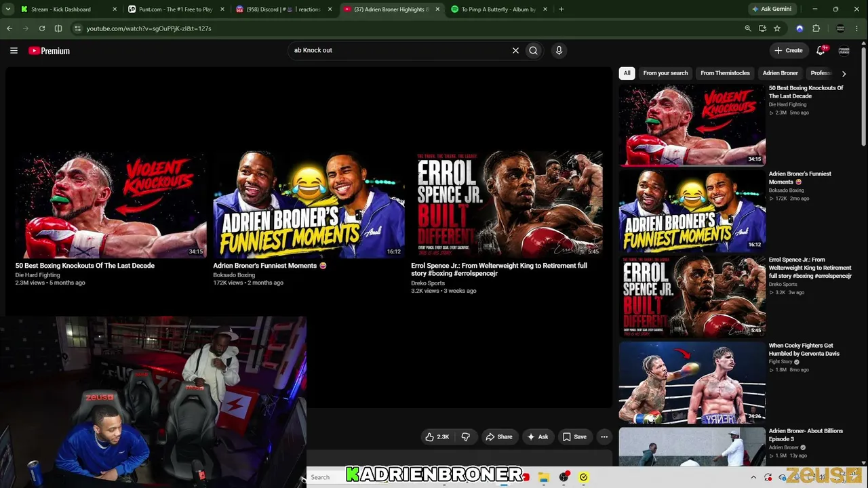Focus the YouTube search field

point(400,50)
